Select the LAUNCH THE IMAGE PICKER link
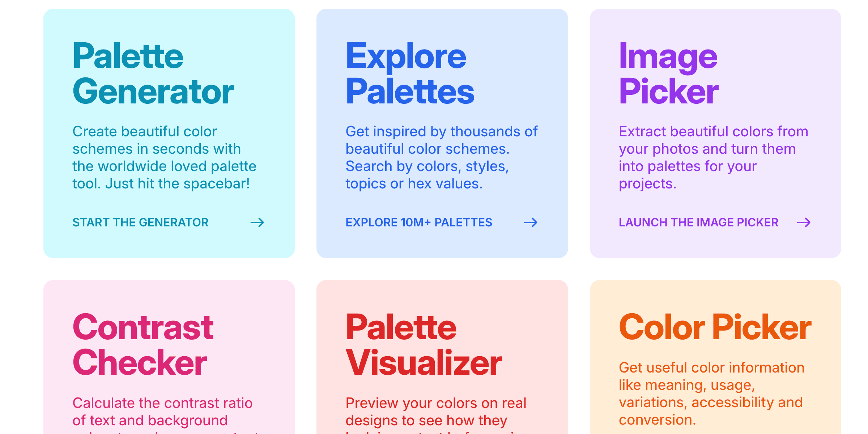868x434 pixels. [x=698, y=222]
